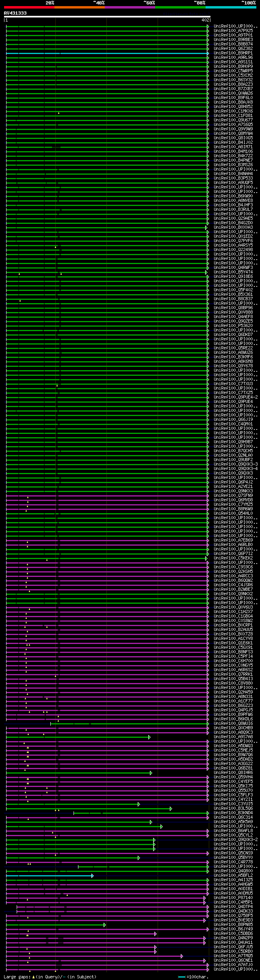Select hit label UniRef100_B6SV32
The width and height of the screenshot is (260, 980).
pos(233,80)
